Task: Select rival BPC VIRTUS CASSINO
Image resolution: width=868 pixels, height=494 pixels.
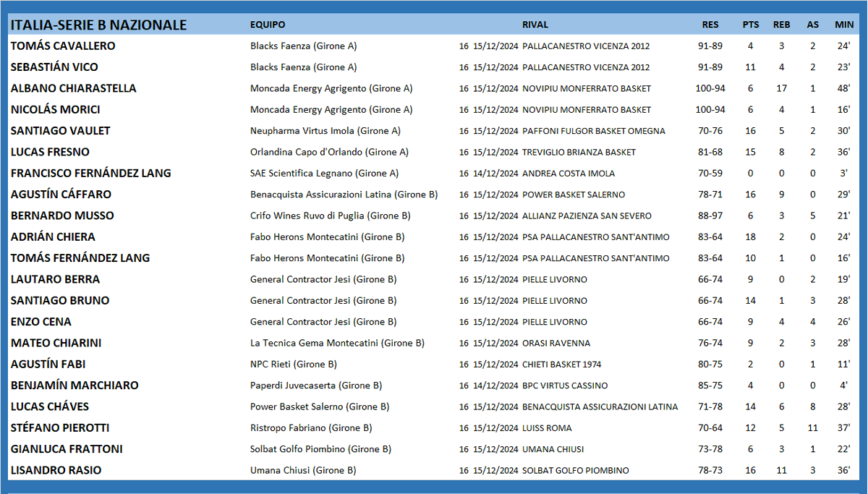Action: [565, 386]
